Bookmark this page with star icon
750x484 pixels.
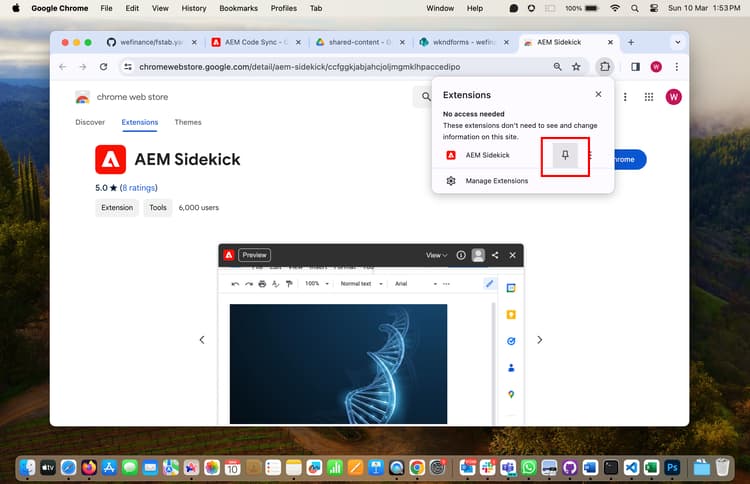tap(576, 66)
